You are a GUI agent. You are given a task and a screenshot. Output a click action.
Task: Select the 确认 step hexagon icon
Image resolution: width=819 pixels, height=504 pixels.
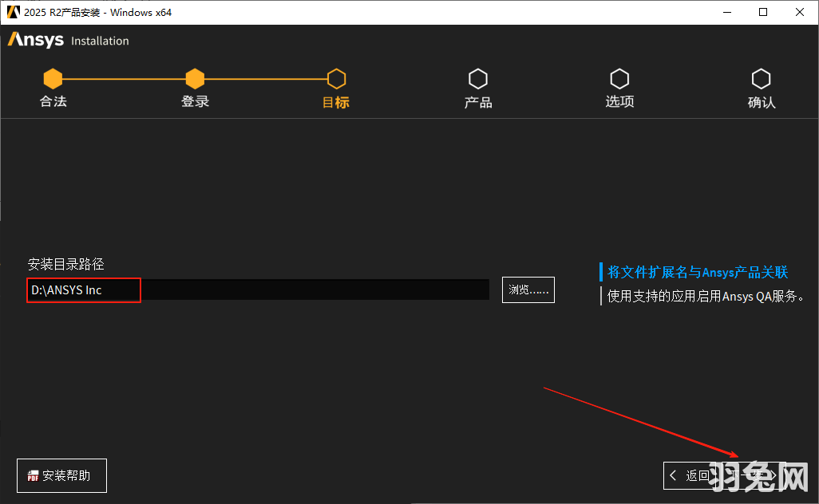[x=761, y=78]
